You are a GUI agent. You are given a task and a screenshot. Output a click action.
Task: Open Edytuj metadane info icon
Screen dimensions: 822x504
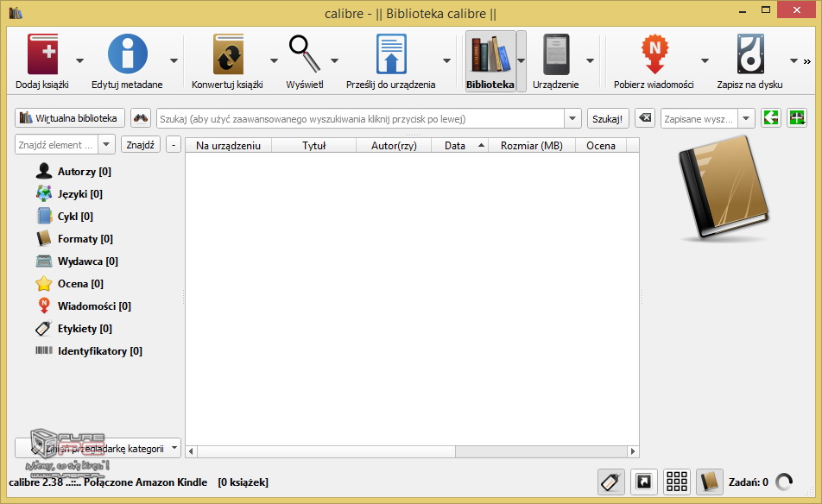pos(128,54)
